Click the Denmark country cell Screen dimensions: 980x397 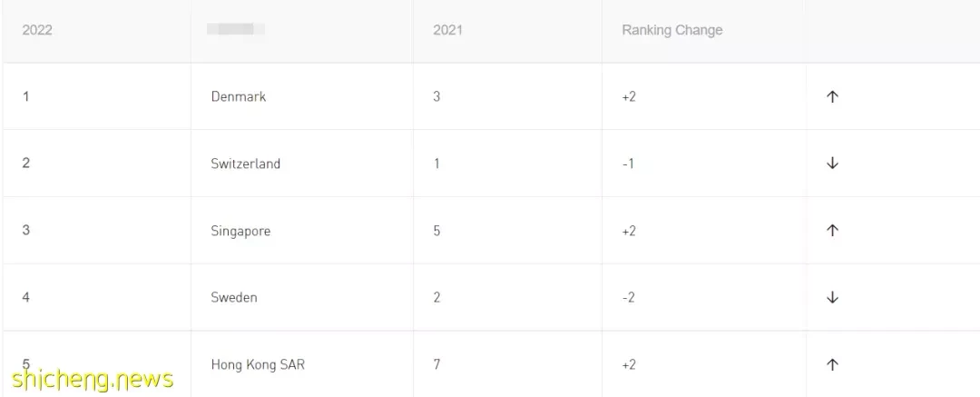click(x=238, y=96)
